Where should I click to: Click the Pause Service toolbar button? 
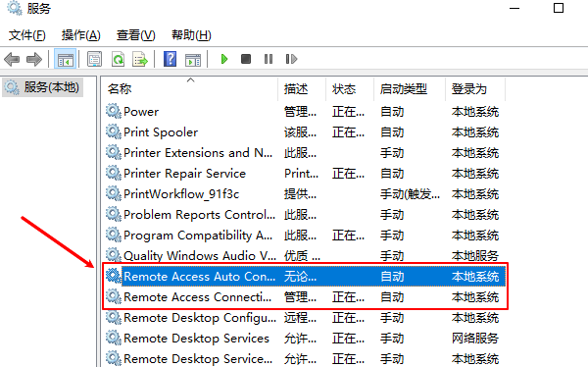tap(269, 59)
